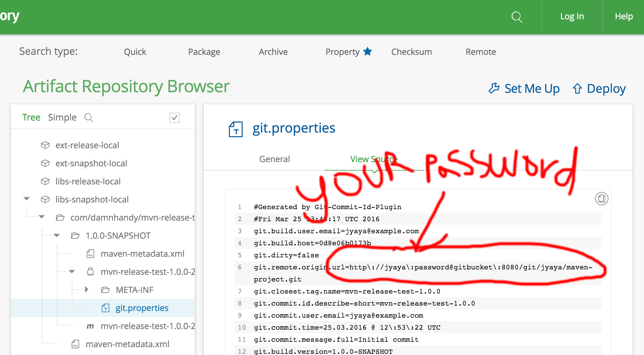Screen dimensions: 644x355
Task: Click the git.dirty=false source line
Action: 286,255
